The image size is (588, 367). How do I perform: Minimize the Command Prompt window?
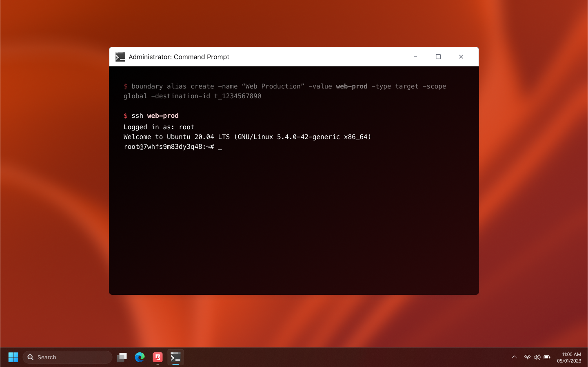coord(415,57)
